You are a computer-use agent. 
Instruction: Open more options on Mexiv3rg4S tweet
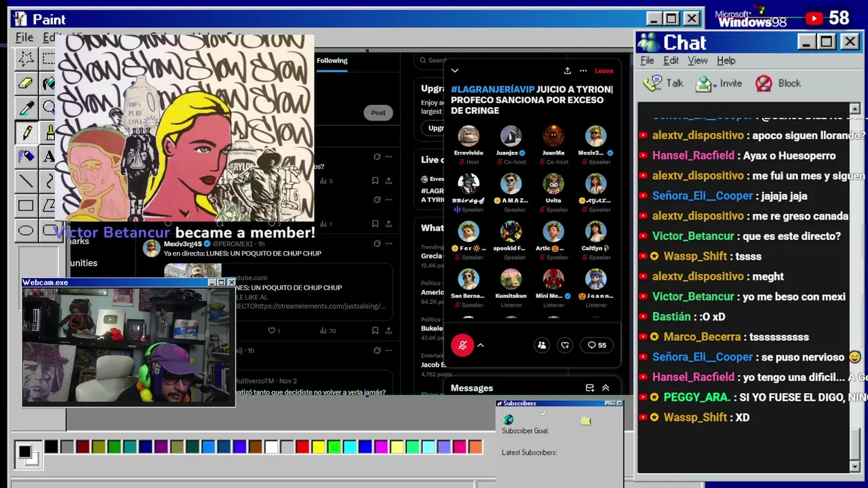tap(389, 244)
